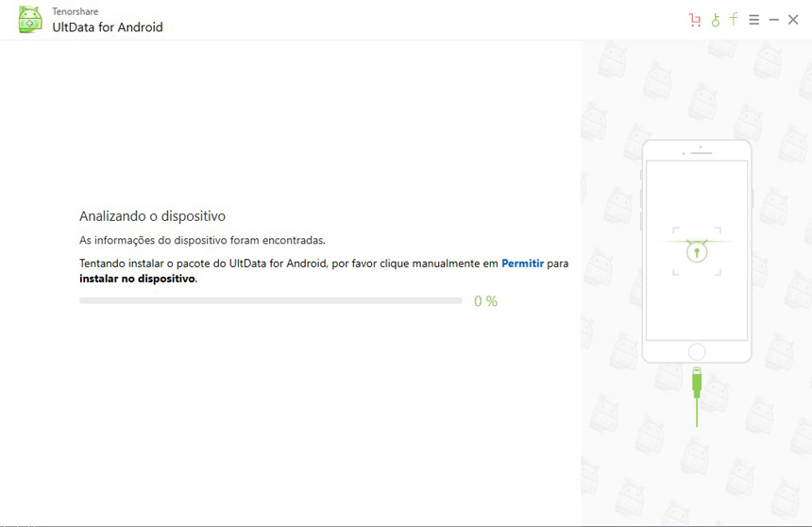Click the UltData Android app logo
The width and height of the screenshot is (812, 527).
(30, 20)
